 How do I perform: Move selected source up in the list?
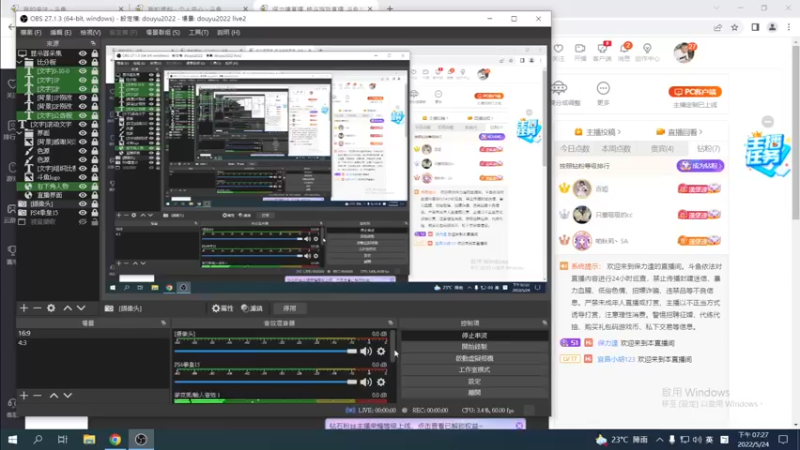67,308
